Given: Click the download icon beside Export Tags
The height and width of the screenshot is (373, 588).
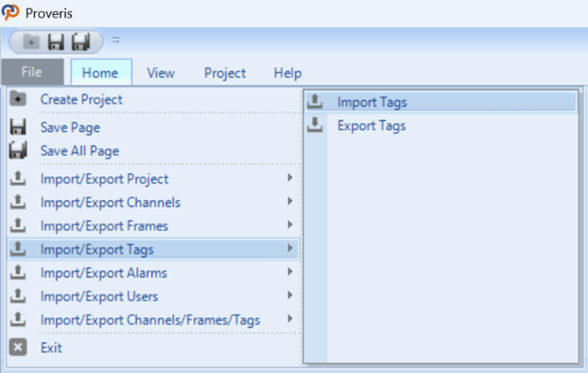Looking at the screenshot, I should pyautogui.click(x=315, y=125).
